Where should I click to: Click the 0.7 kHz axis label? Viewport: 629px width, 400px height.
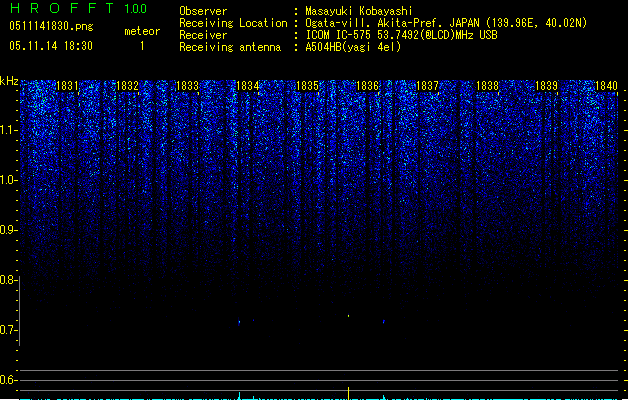coord(8,330)
